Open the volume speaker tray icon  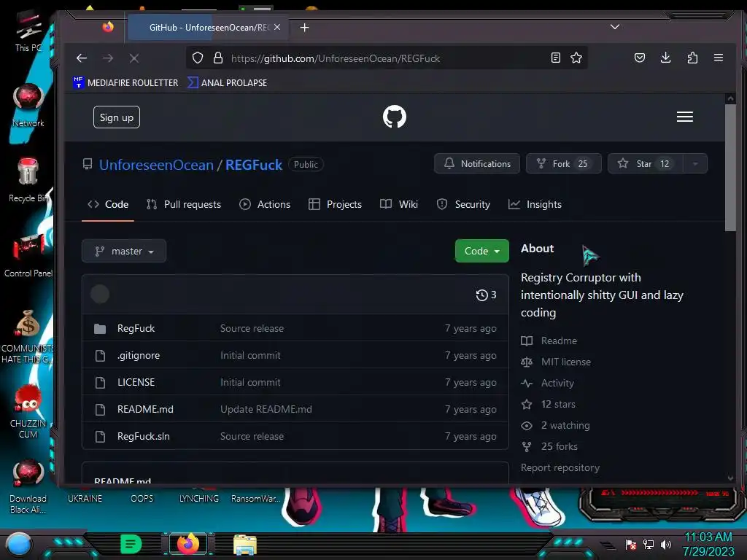pyautogui.click(x=666, y=545)
